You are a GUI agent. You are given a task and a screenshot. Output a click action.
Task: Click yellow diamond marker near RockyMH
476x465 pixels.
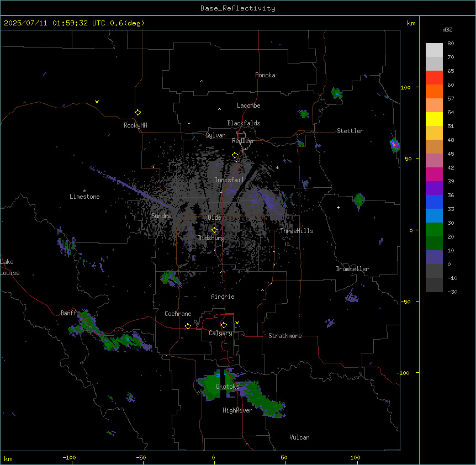click(138, 113)
